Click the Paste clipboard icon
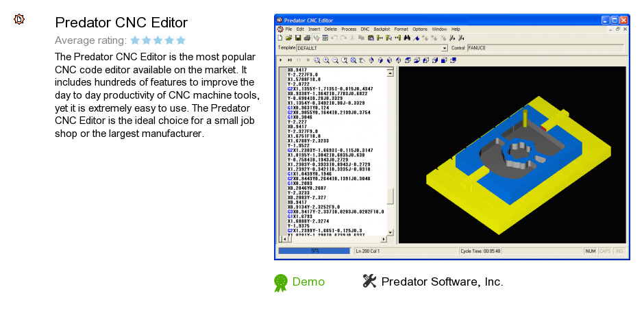The height and width of the screenshot is (313, 644). (371, 38)
